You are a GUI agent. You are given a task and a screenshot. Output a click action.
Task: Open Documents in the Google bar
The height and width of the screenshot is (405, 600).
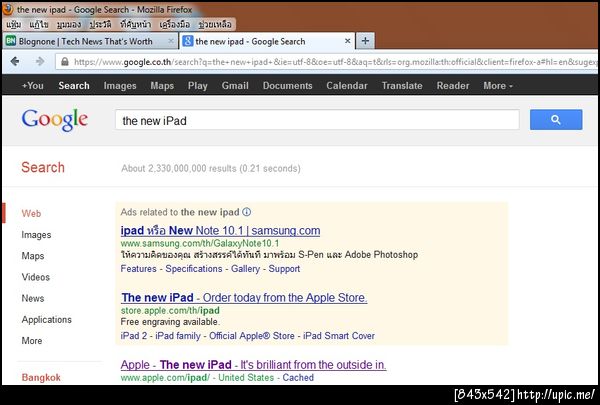coord(287,85)
